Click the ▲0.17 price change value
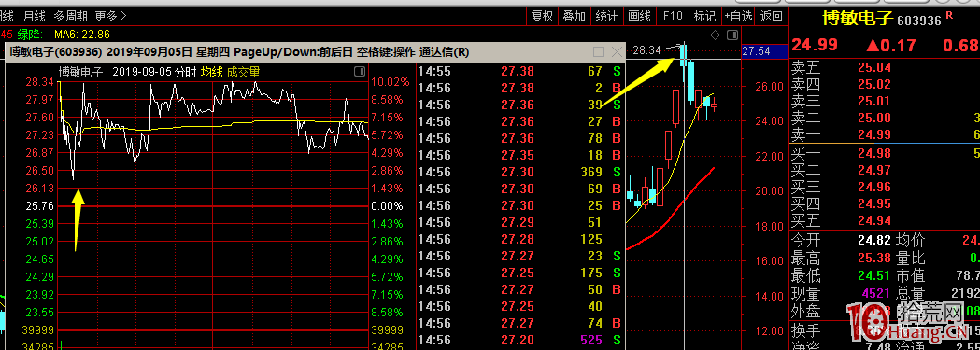 (890, 46)
